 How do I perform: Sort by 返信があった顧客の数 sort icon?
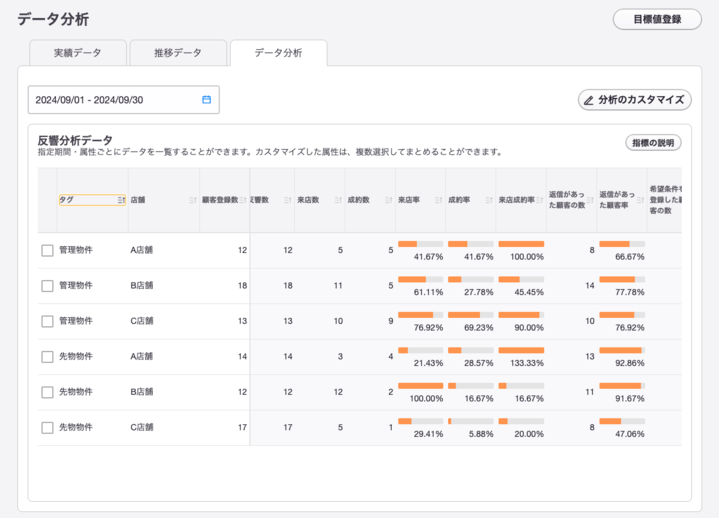click(590, 200)
